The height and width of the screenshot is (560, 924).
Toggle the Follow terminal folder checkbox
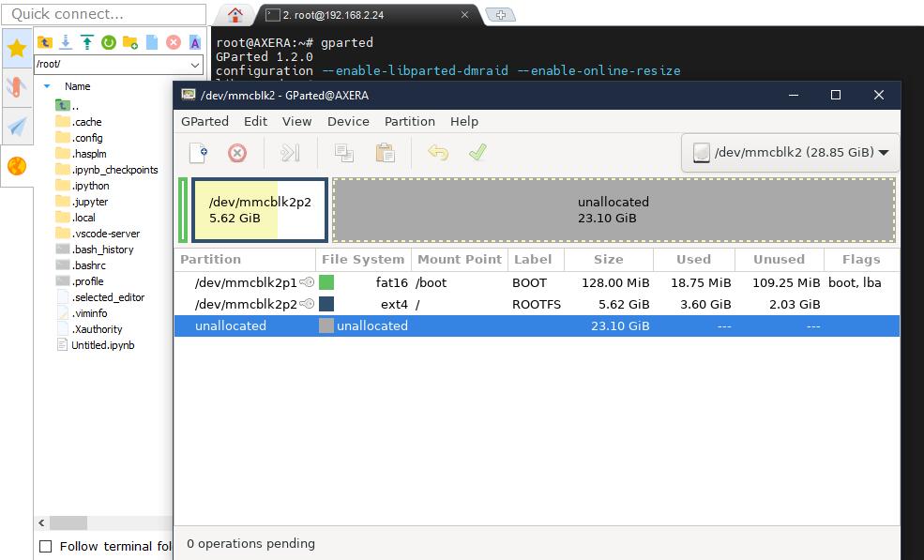click(45, 547)
